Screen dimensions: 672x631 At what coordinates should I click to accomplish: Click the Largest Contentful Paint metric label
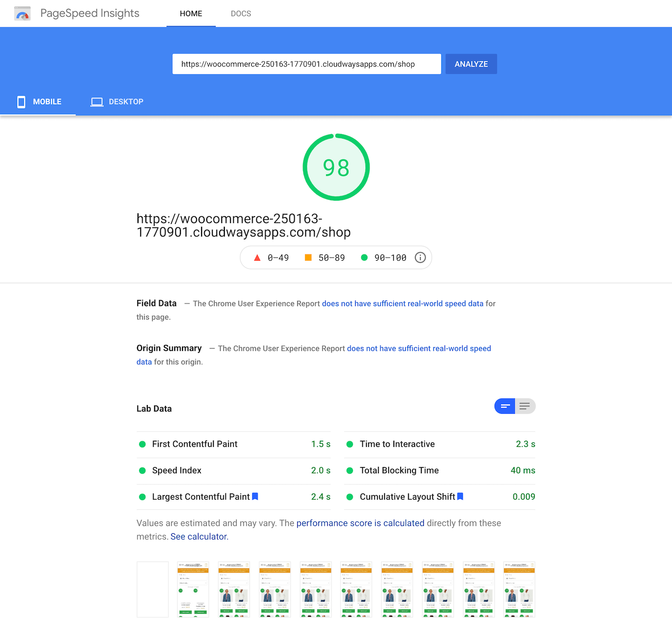201,497
